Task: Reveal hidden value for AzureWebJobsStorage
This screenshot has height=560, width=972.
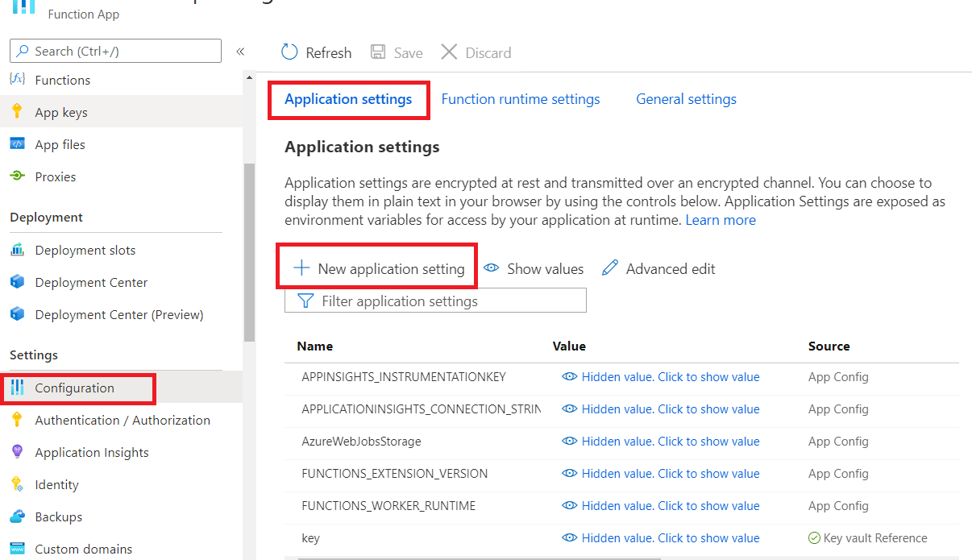Action: click(x=661, y=442)
